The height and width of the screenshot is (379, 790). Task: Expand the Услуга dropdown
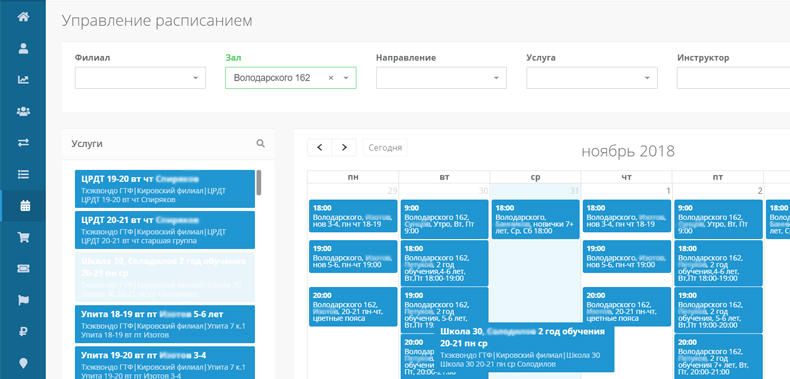[592, 78]
